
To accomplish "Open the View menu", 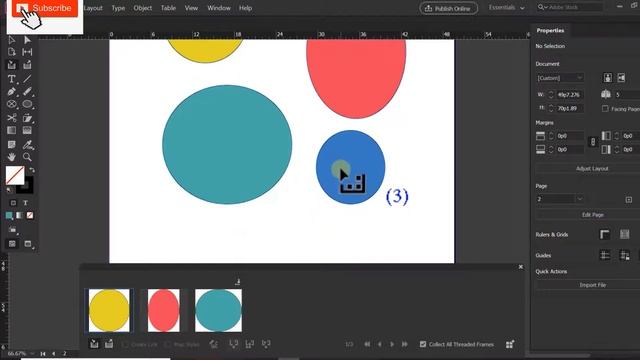I will 191,8.
